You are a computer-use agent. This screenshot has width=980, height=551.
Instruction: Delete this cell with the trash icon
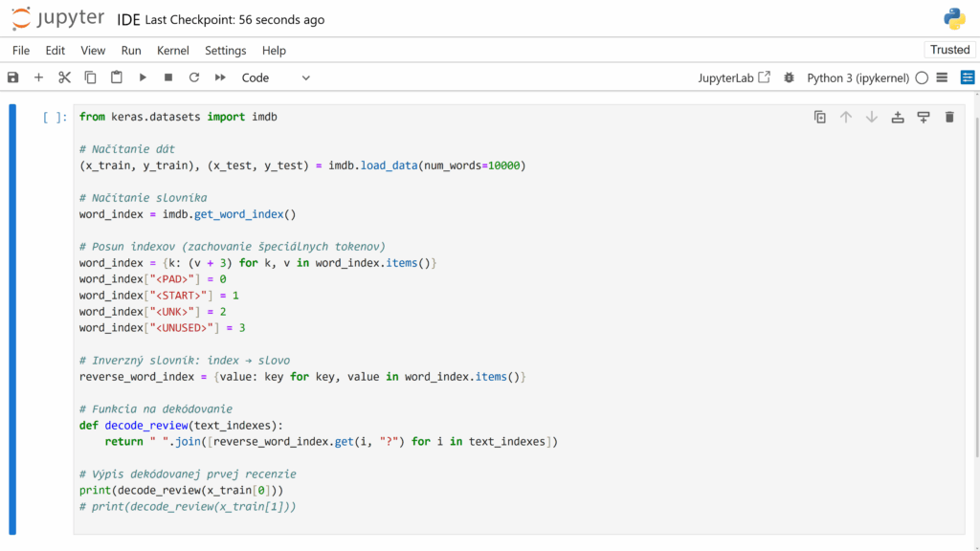coord(949,117)
